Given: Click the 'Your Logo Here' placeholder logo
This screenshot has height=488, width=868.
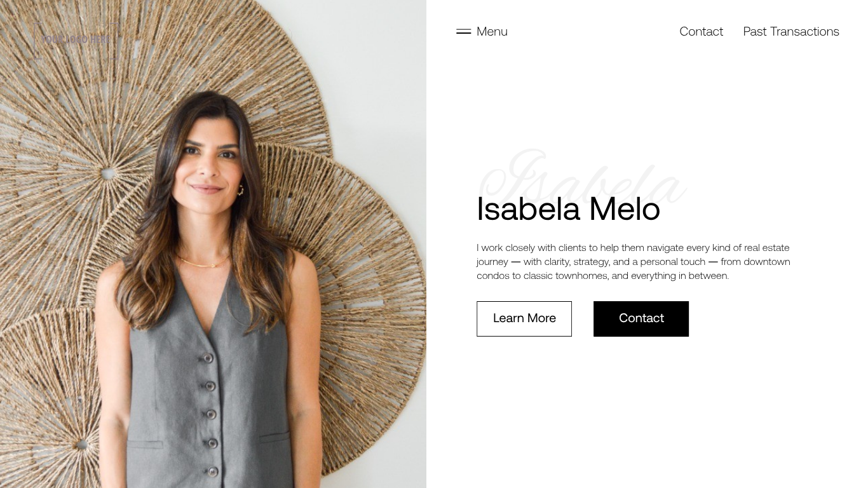Looking at the screenshot, I should pos(76,39).
